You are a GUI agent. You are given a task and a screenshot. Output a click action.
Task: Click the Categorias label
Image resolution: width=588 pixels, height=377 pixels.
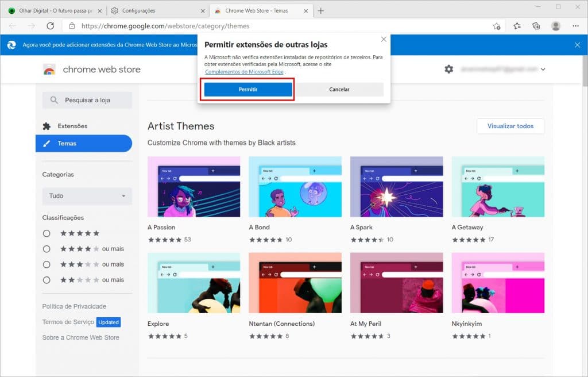click(x=58, y=175)
